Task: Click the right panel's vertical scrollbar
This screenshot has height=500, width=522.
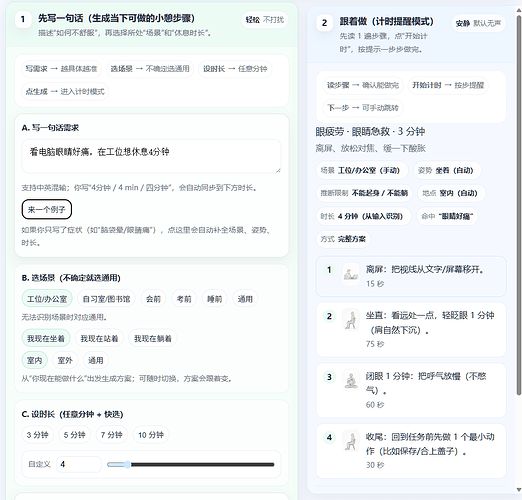Action: click(x=519, y=205)
